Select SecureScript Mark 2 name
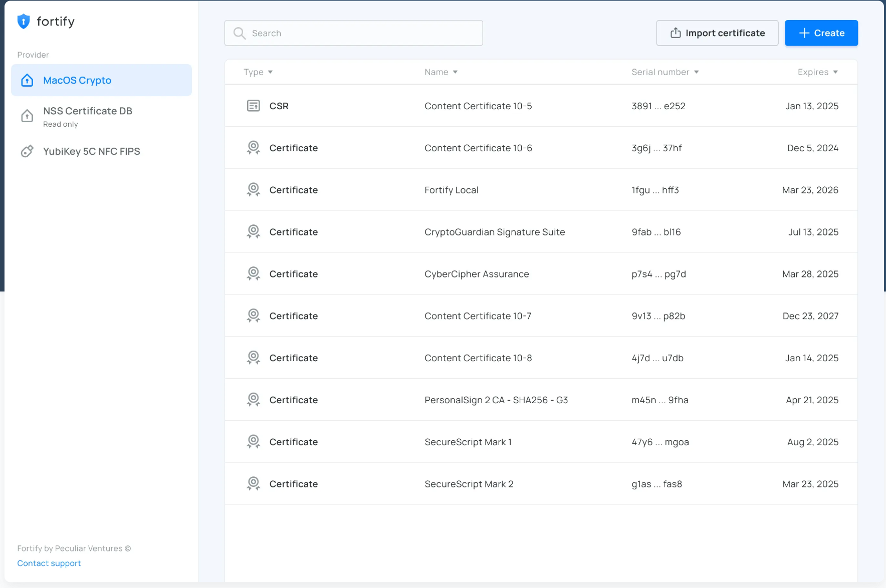 [469, 485]
